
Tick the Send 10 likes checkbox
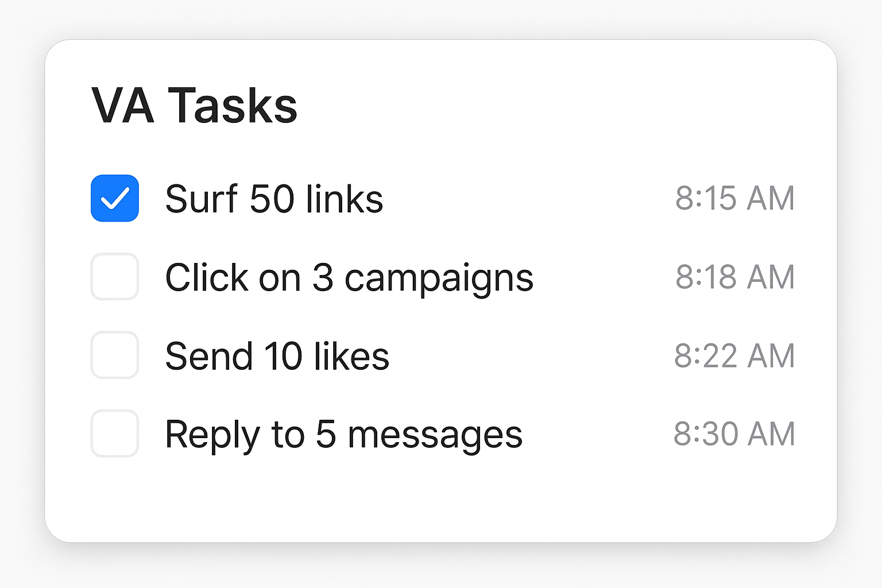pos(115,355)
